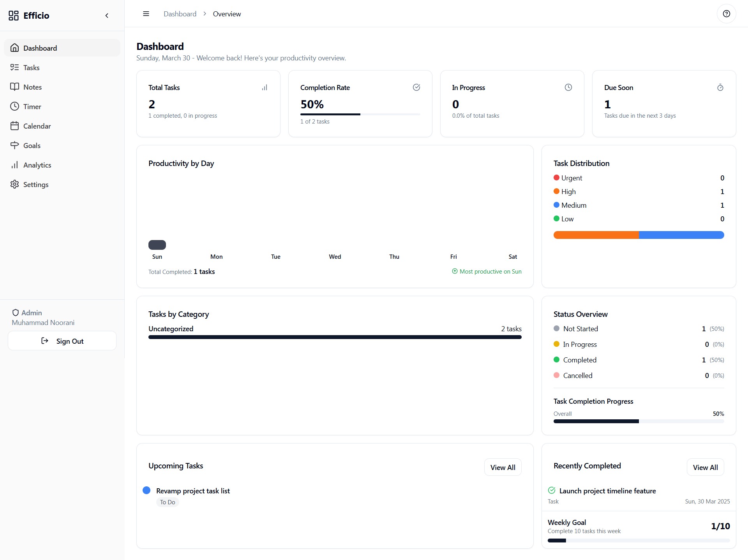Click the Total Completed: 1 tasks text
Viewport: 748px width, 560px height.
click(x=182, y=272)
